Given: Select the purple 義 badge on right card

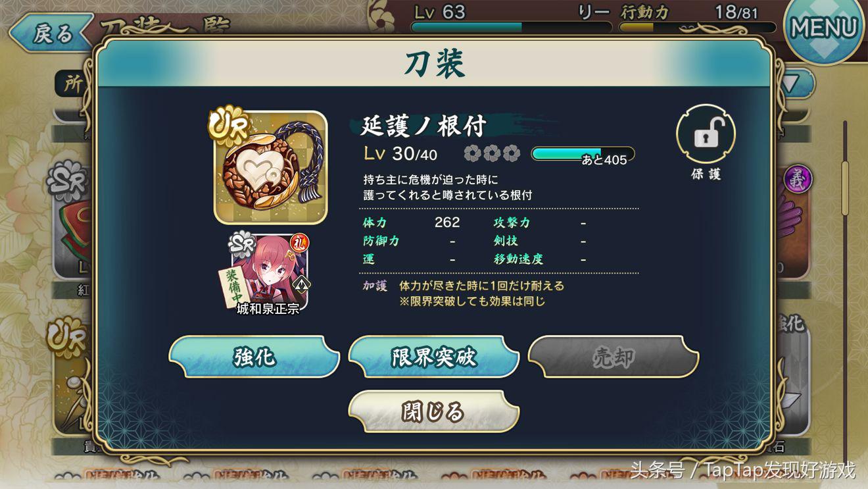Looking at the screenshot, I should coord(798,179).
